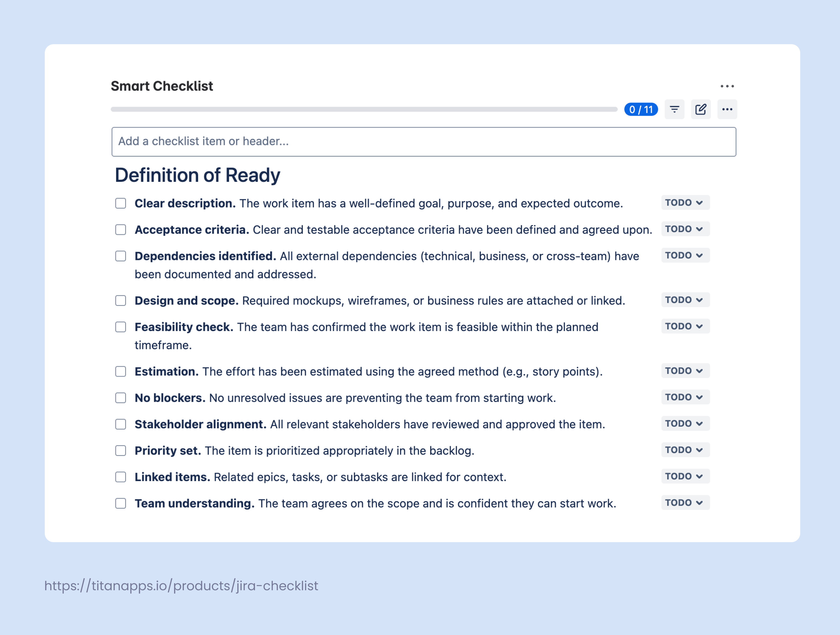The height and width of the screenshot is (635, 840).
Task: Open the three-dot menu at top right
Action: [728, 86]
